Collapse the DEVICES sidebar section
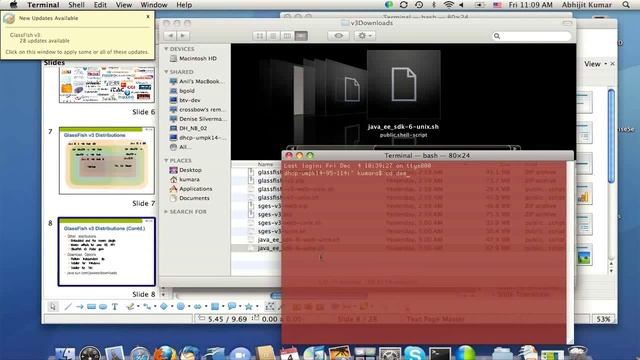 point(166,49)
